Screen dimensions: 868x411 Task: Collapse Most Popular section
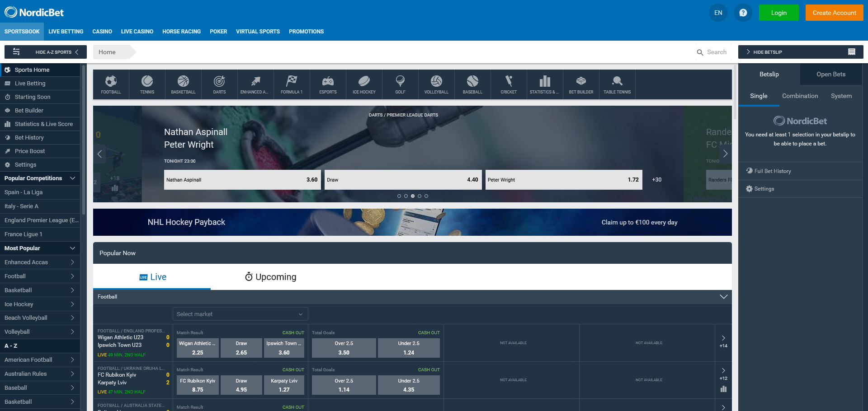[x=72, y=248]
